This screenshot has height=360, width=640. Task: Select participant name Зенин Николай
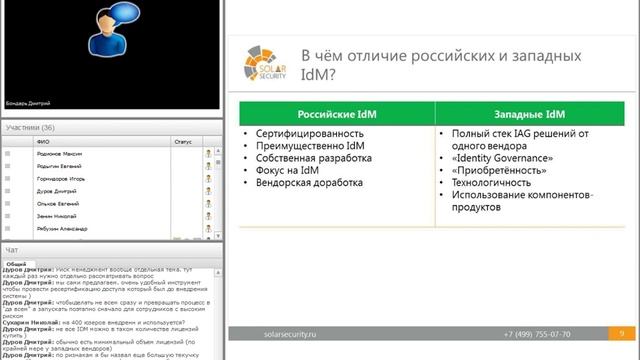[56, 216]
